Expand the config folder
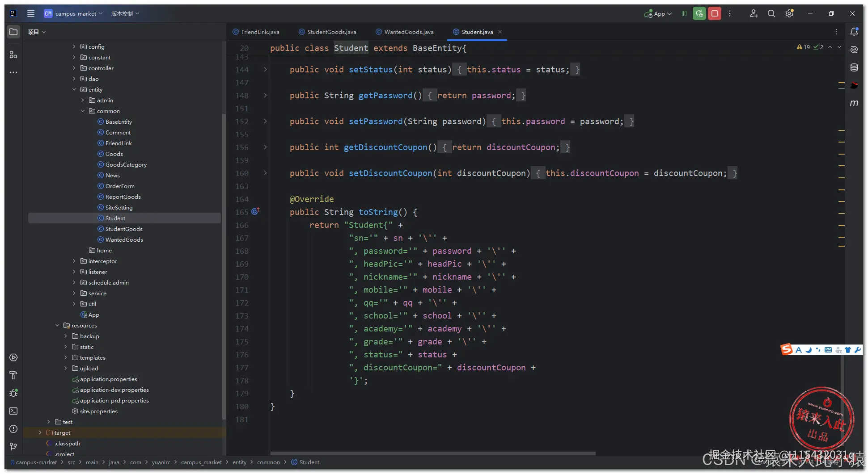The height and width of the screenshot is (474, 868). click(74, 46)
